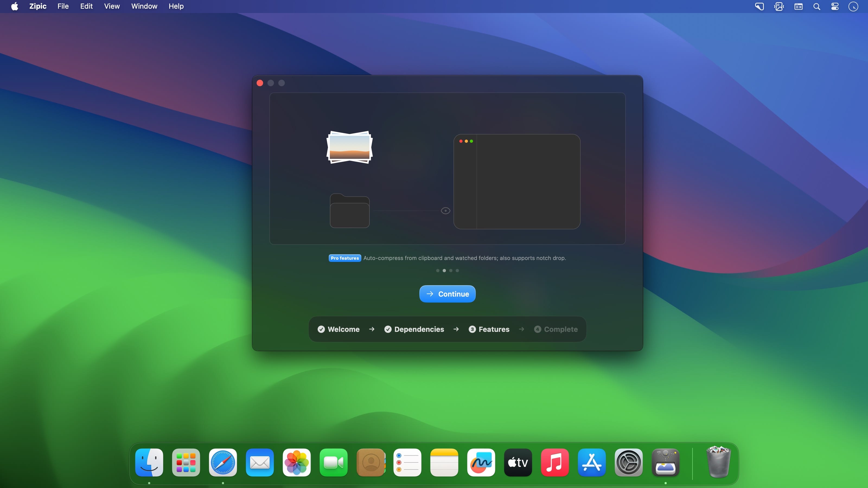Click the stacked photos icon
Image resolution: width=868 pixels, height=488 pixels.
click(349, 147)
